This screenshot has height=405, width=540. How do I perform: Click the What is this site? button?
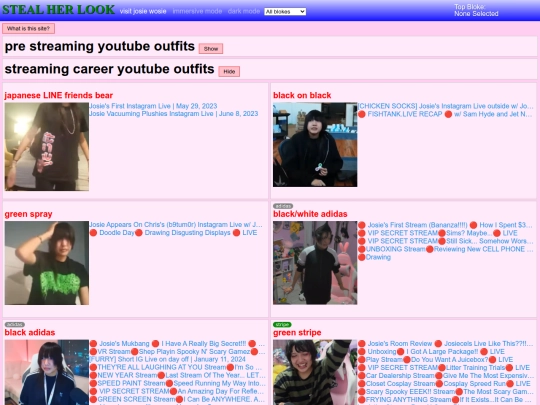[28, 29]
